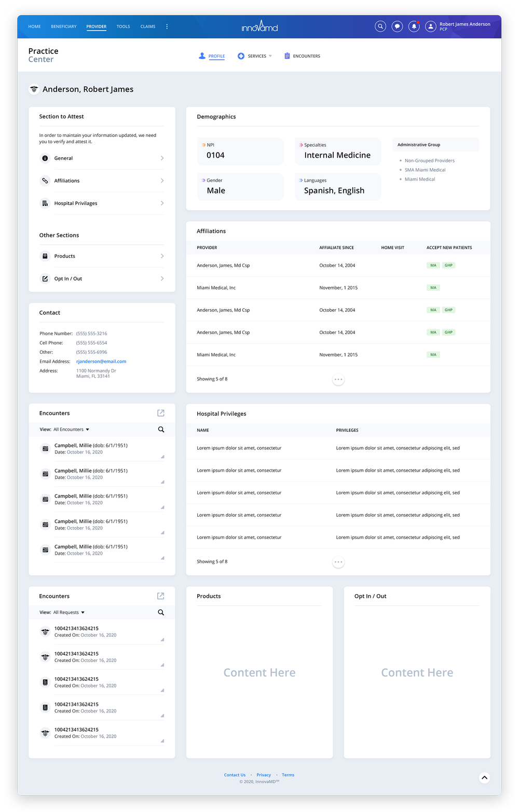
Task: Open the Privacy link in the footer
Action: [264, 775]
